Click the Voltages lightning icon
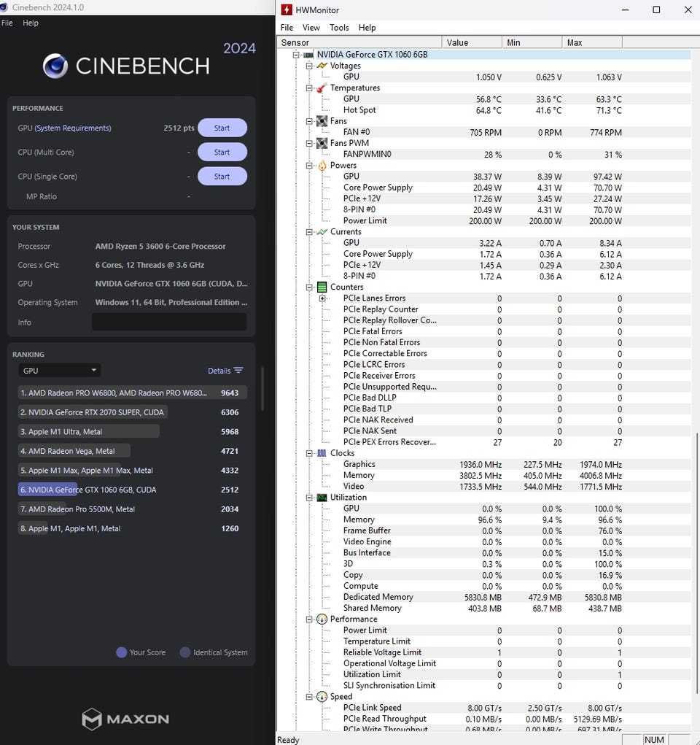Viewport: 700px width, 745px height. click(x=322, y=66)
